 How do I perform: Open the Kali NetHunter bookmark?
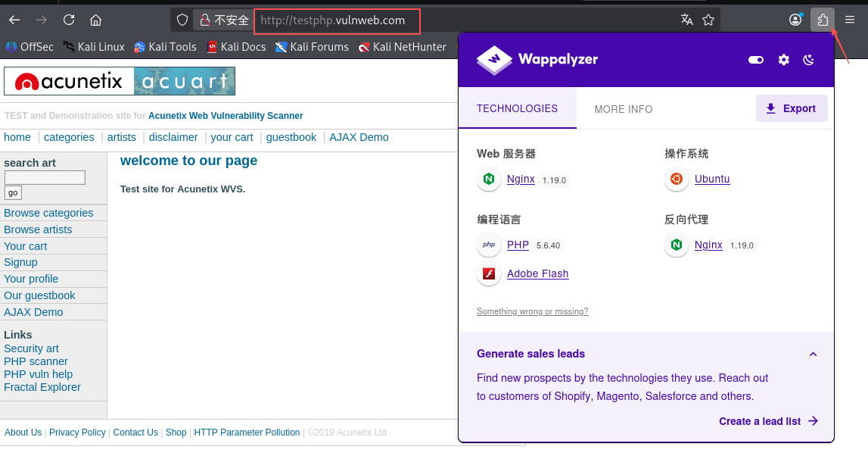click(x=403, y=47)
